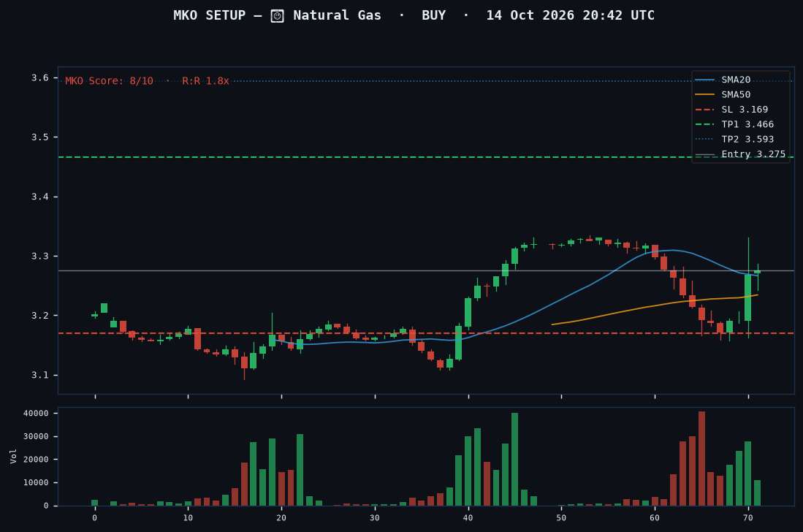The height and width of the screenshot is (532, 803).
Task: Click the 40 label on the x-axis
Action: 468,517
